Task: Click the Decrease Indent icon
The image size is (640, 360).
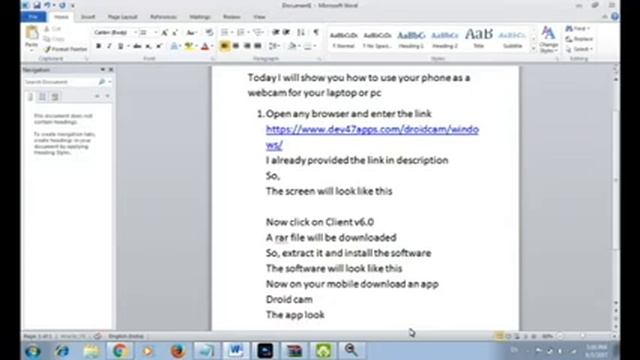Action: click(x=276, y=33)
